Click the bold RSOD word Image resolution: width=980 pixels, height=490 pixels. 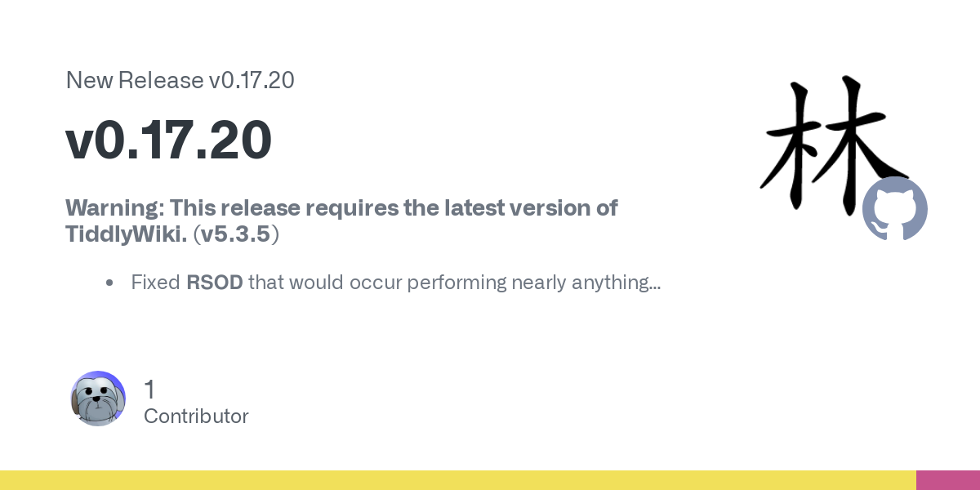[x=215, y=283]
